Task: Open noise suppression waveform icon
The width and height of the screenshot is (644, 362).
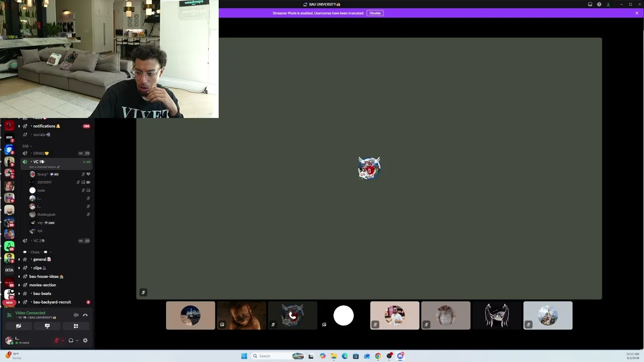Action: tap(76, 315)
